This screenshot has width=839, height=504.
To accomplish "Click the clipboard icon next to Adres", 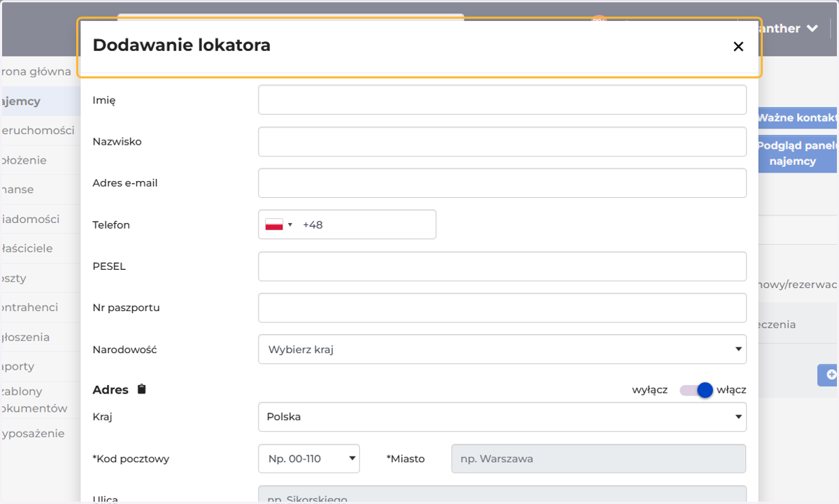I will (x=142, y=389).
